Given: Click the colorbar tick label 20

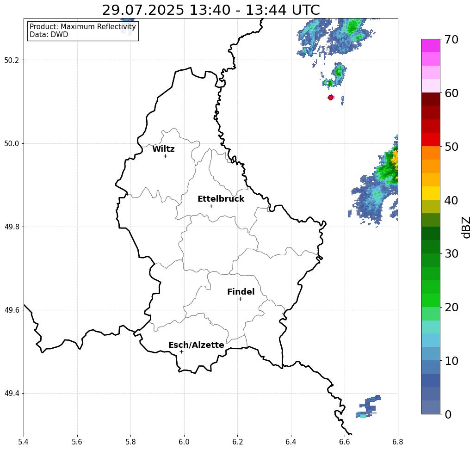Looking at the screenshot, I should click(x=451, y=308).
